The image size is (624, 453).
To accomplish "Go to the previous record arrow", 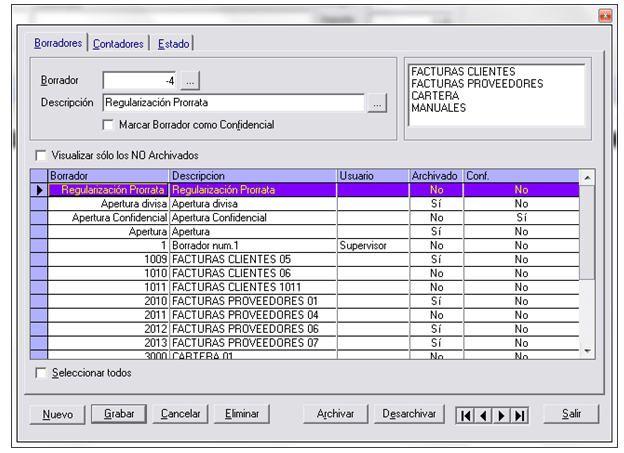I will pyautogui.click(x=483, y=416).
